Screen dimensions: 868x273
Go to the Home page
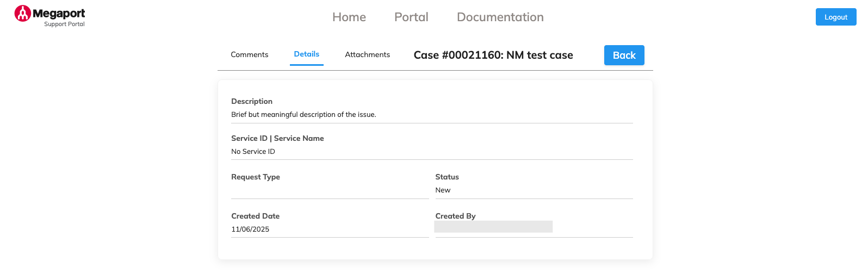click(x=349, y=17)
